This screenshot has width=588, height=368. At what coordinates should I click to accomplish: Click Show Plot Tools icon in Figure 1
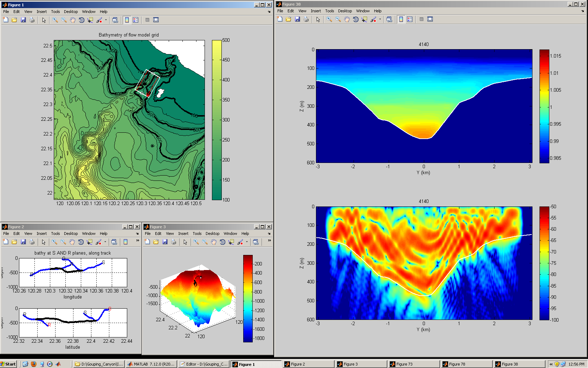tap(156, 20)
